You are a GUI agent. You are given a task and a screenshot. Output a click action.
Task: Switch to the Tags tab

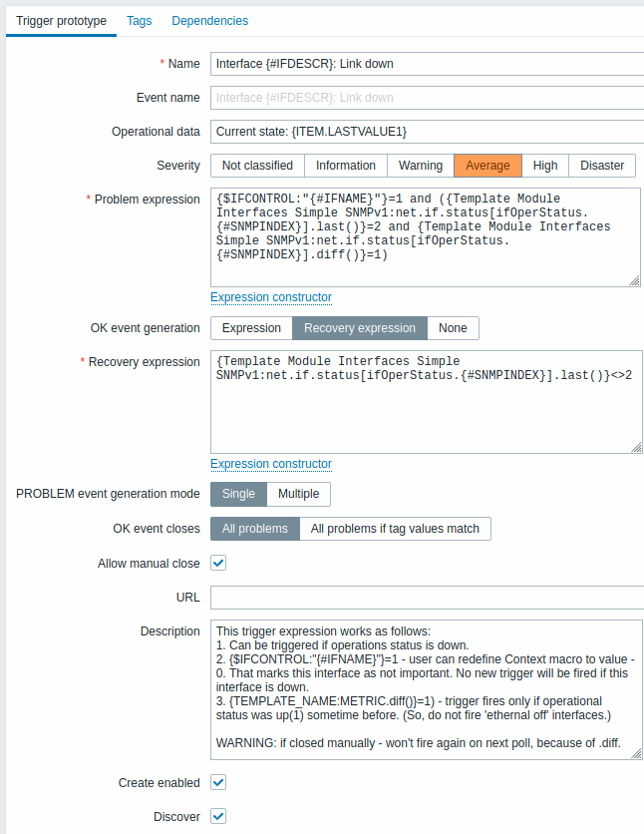[x=140, y=21]
